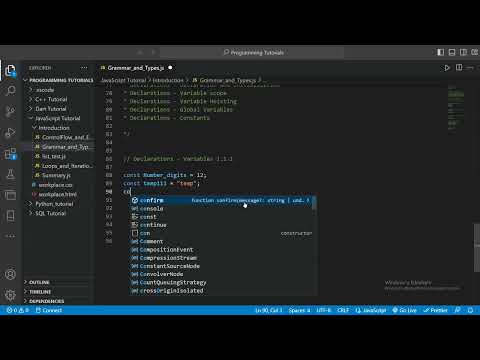Select the Comment autocomplete suggestion

click(x=221, y=241)
